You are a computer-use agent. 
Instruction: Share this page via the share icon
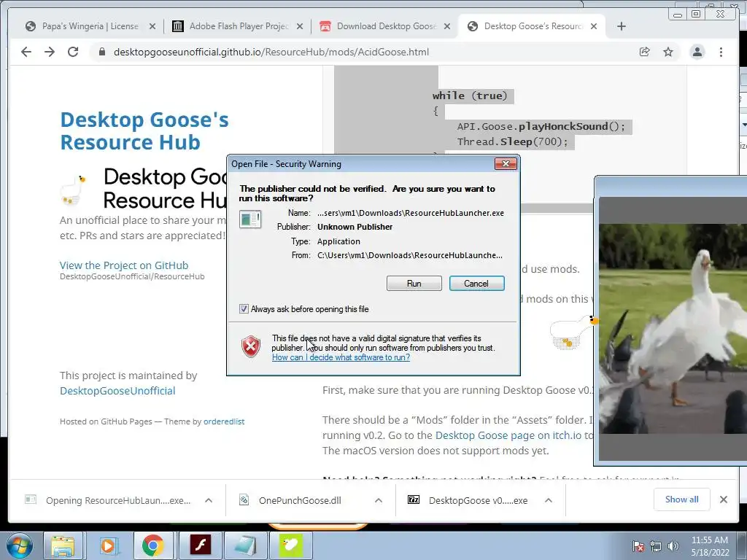645,52
